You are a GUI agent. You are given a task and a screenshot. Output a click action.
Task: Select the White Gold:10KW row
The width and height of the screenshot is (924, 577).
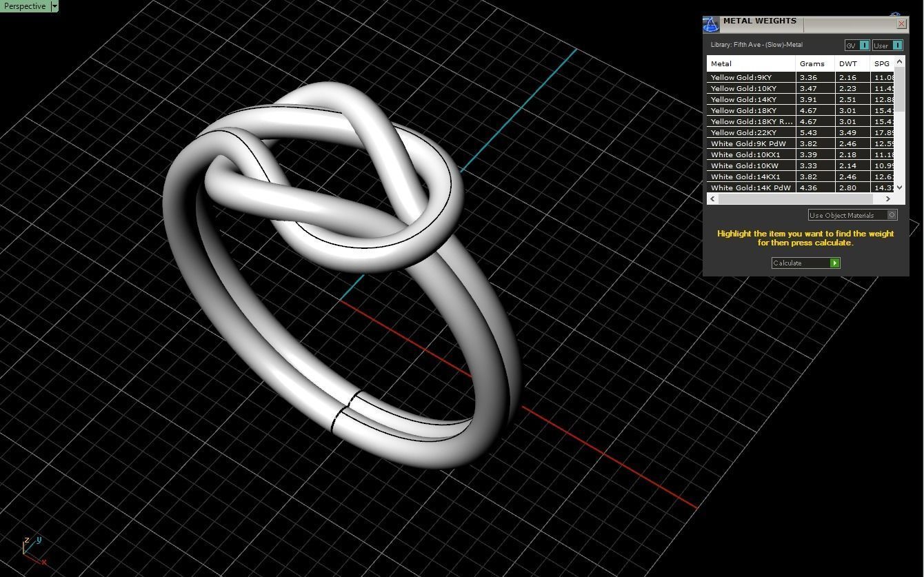(801, 165)
